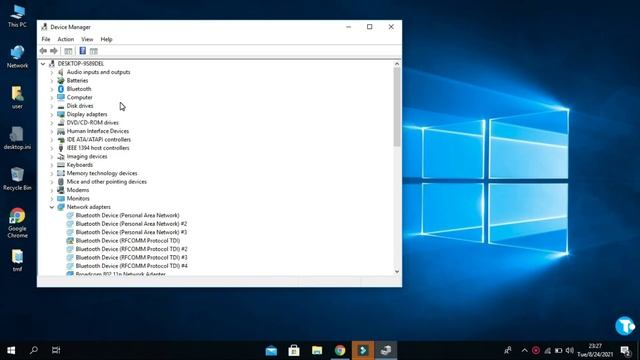Viewport: 640px width, 360px height.
Task: Click the Back arrow toolbar icon
Action: coord(43,51)
